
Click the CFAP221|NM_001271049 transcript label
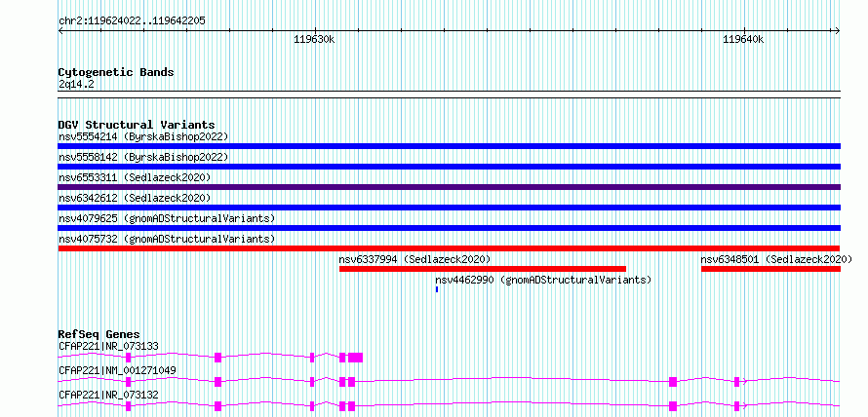click(117, 370)
